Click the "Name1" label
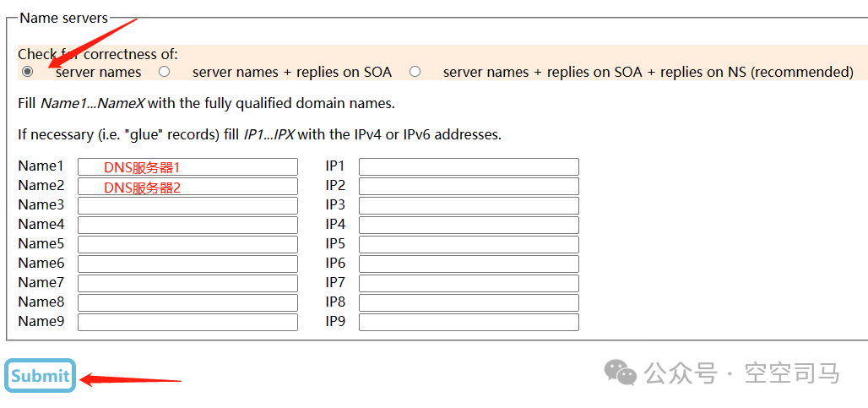The height and width of the screenshot is (408, 868). 41,166
